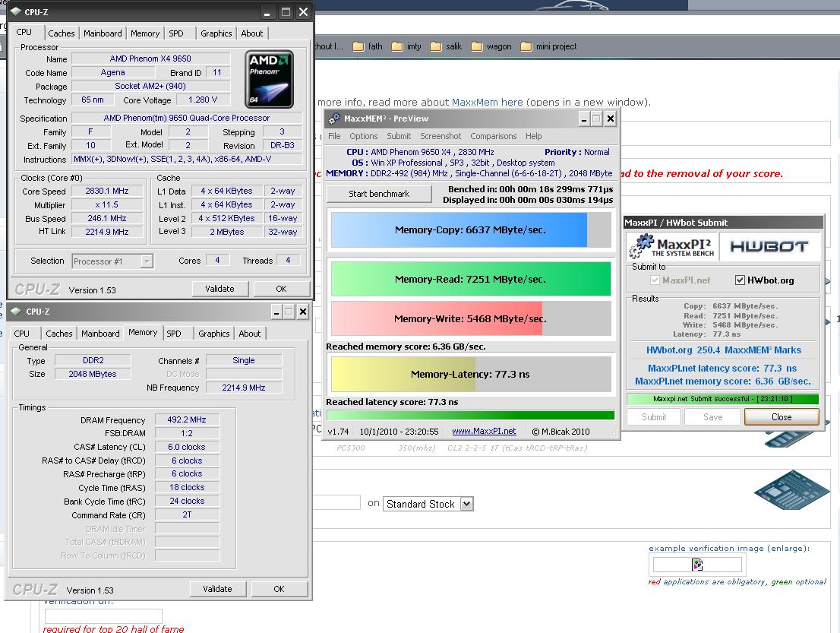Click Close in the HWbot Submit dialog

(x=782, y=417)
